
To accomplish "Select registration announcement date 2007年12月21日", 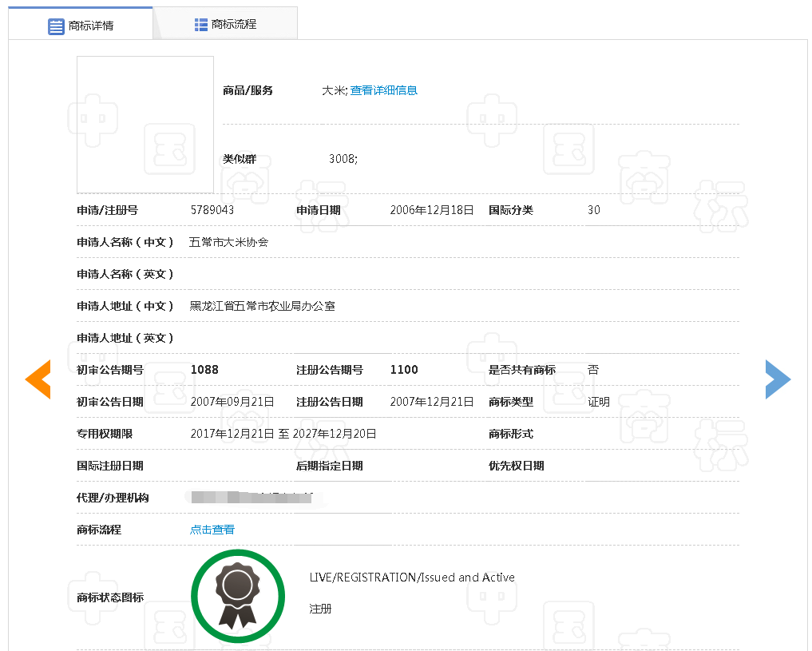I will [x=432, y=402].
